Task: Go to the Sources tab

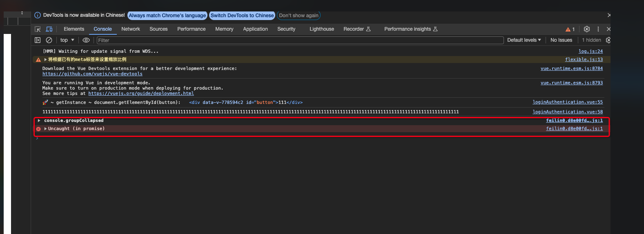Action: point(158,29)
